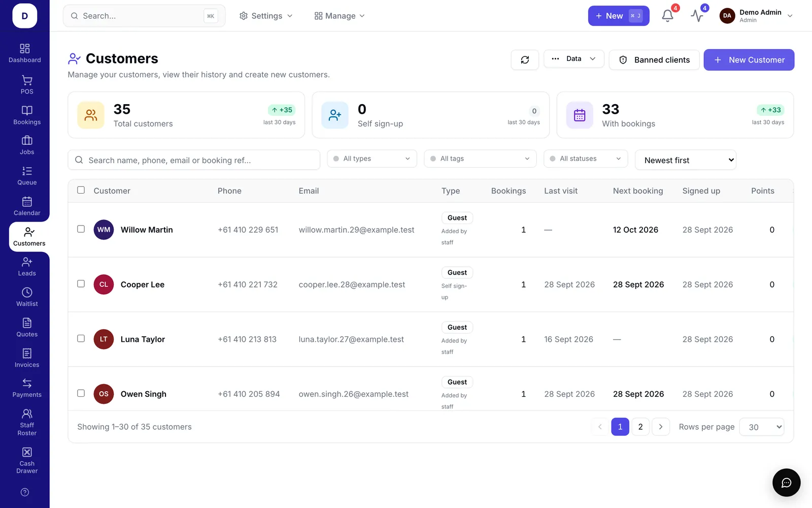Screen dimensions: 812x508
Task: Open the Settings menu
Action: (x=266, y=16)
